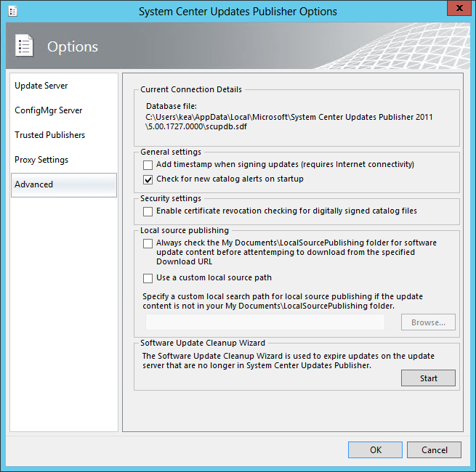Click the 'Database file:' label
This screenshot has height=472, width=476.
pyautogui.click(x=172, y=106)
